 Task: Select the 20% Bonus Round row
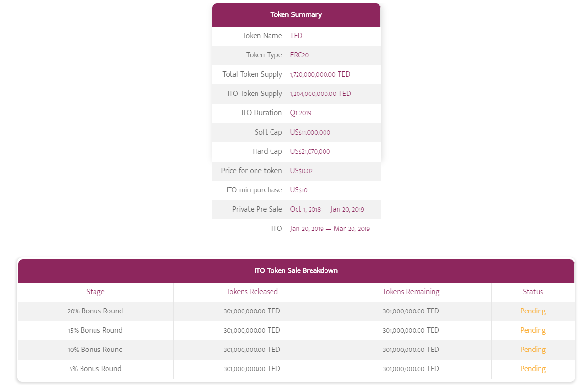[296, 311]
